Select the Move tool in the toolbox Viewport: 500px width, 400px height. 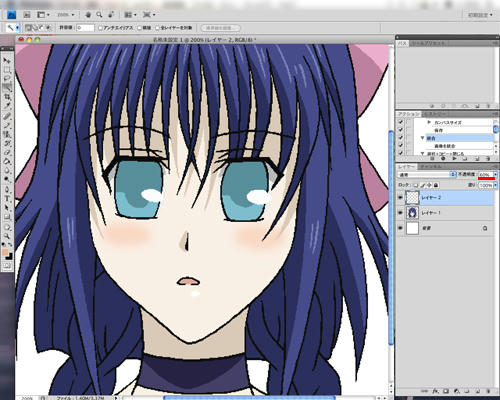pyautogui.click(x=7, y=61)
